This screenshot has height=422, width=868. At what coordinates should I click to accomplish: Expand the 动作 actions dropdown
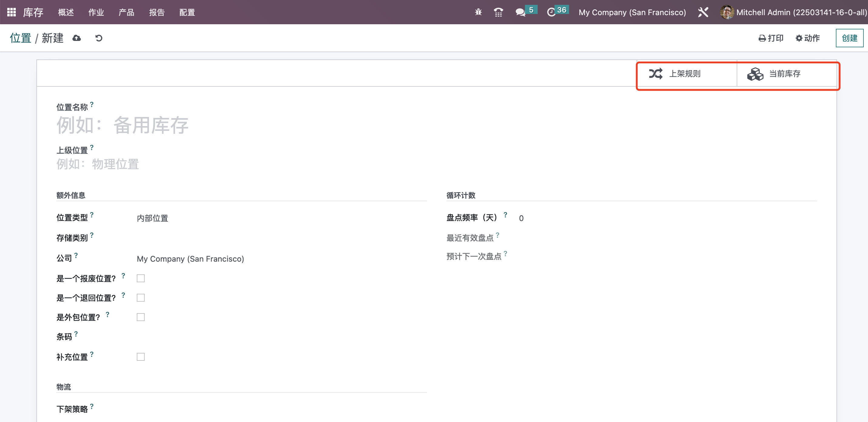coord(807,38)
